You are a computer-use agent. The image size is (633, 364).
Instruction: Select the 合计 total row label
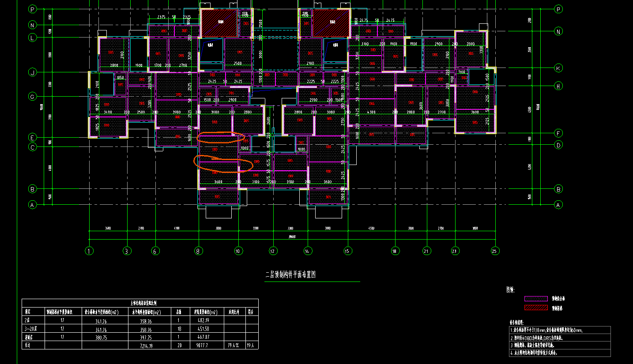[x=27, y=345]
